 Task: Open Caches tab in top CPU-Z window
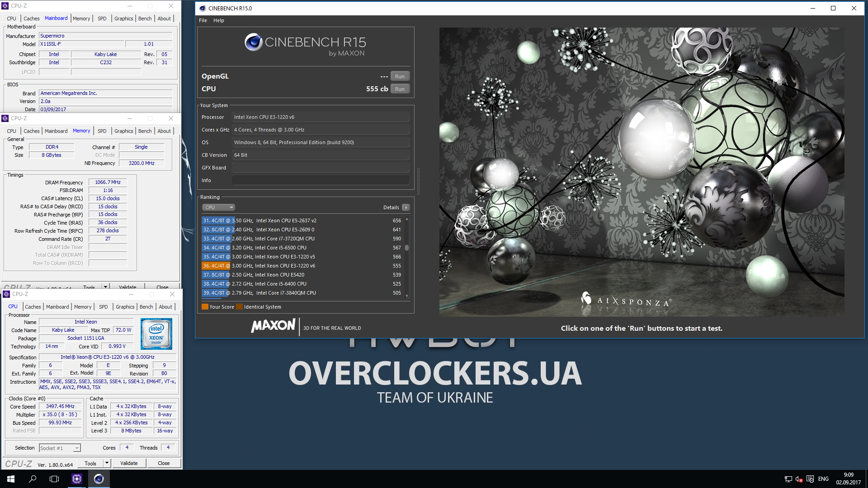pyautogui.click(x=31, y=19)
